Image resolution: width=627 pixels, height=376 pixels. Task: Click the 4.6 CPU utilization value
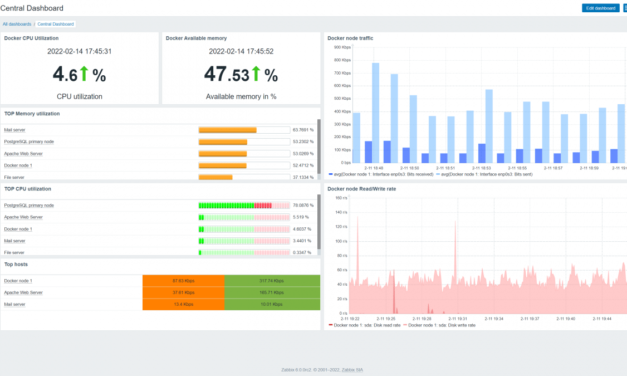65,74
